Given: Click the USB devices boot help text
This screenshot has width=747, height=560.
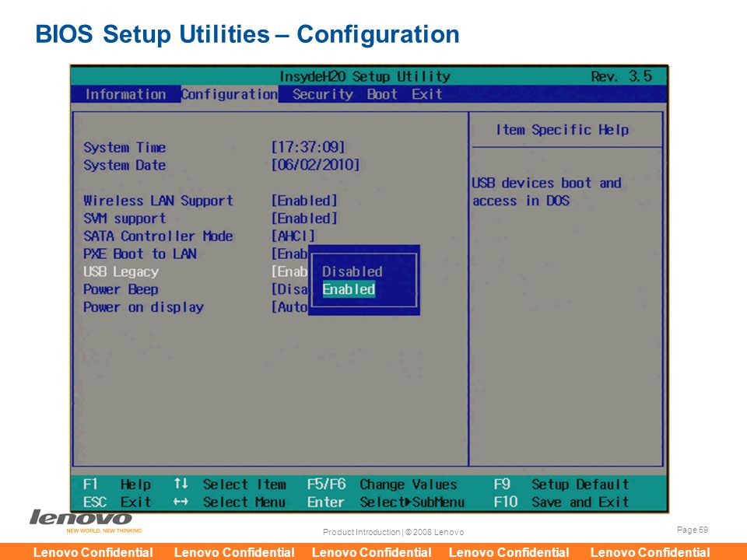Looking at the screenshot, I should click(547, 191).
